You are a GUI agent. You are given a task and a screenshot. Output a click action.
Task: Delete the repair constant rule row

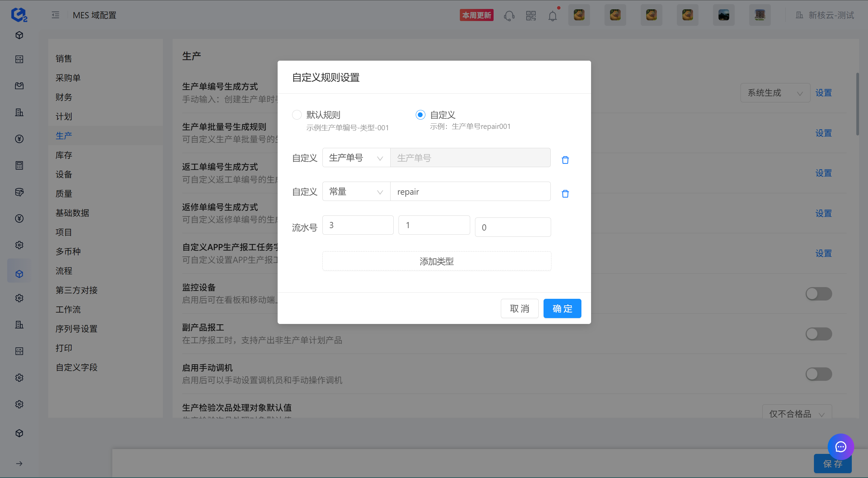tap(565, 194)
